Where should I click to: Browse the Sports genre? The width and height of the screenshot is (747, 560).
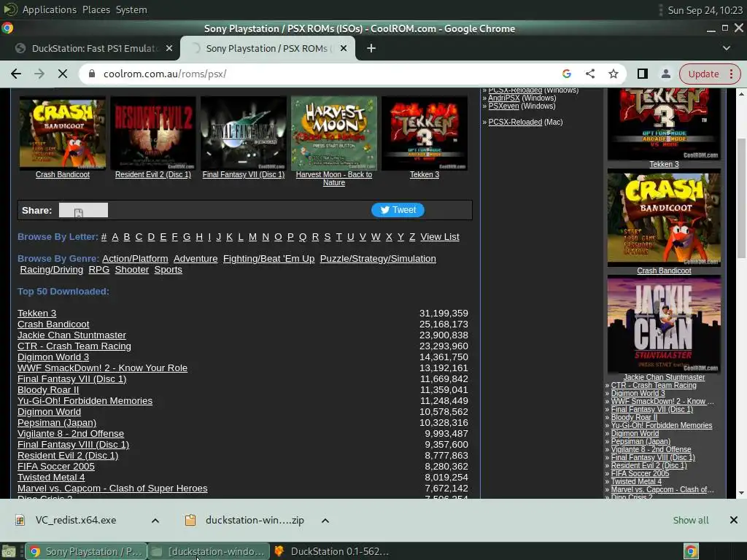click(x=169, y=270)
